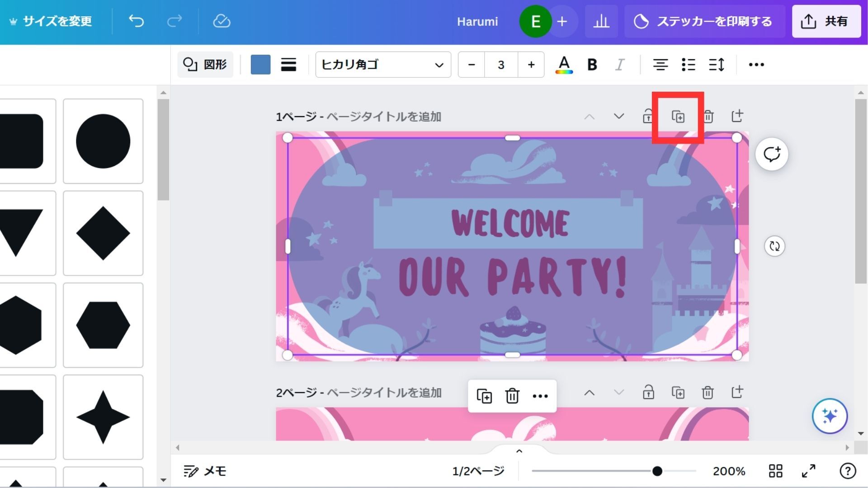Decrease the font size with minus button
868x488 pixels.
point(471,65)
